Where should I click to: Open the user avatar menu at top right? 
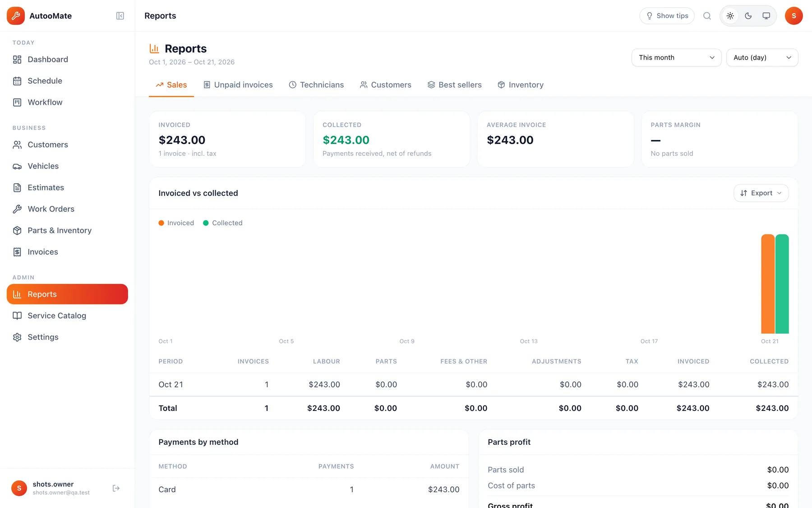794,16
